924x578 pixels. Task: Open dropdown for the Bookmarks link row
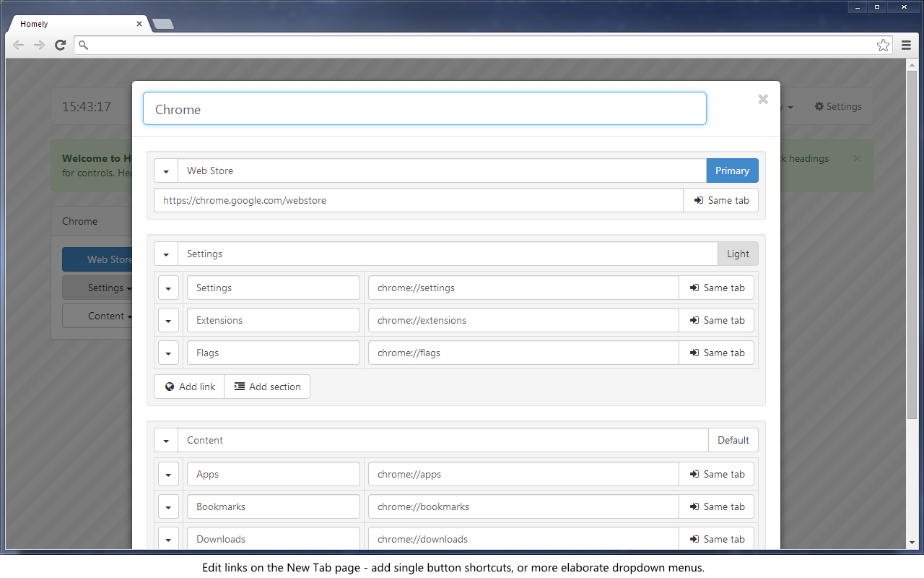(168, 506)
